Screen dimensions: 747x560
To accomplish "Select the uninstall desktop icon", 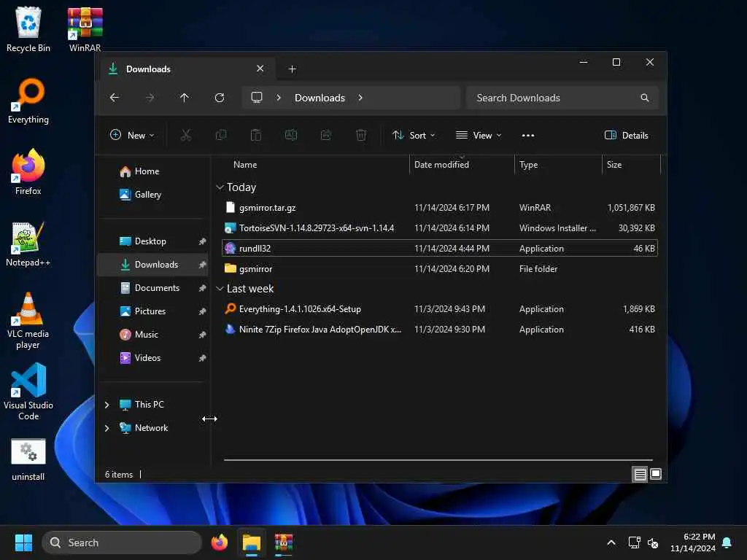I will (x=28, y=459).
